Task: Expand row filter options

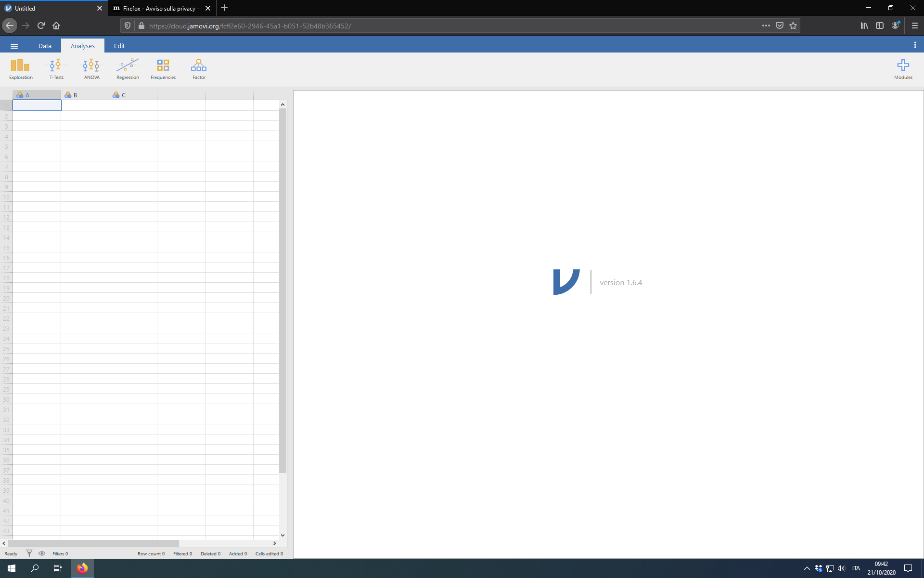Action: pos(28,553)
